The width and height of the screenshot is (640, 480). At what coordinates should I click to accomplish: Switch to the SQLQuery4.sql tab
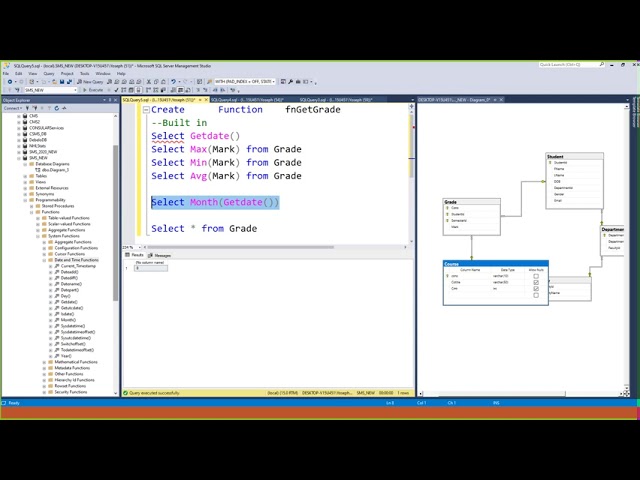pos(247,100)
